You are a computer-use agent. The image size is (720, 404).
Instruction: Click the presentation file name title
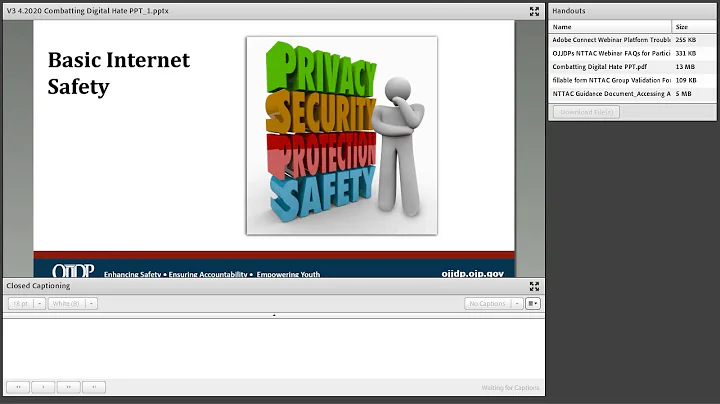[x=87, y=11]
